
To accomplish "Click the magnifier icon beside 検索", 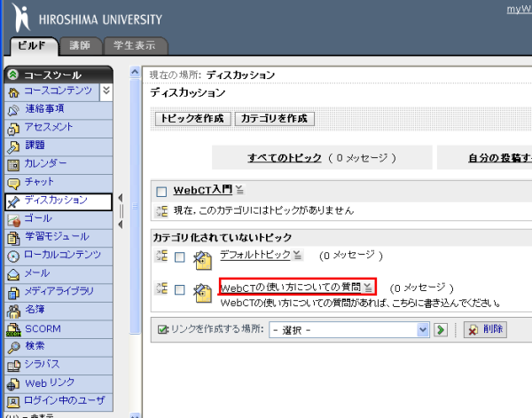I will tap(13, 348).
